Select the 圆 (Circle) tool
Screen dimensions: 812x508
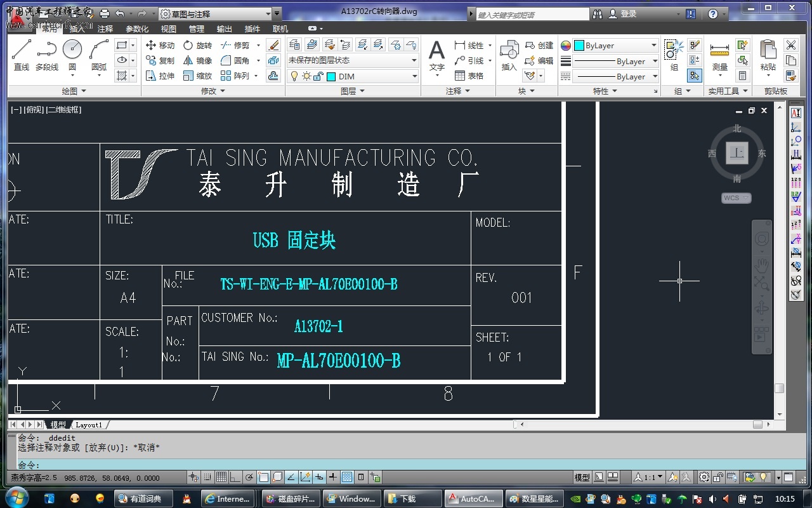[72, 52]
